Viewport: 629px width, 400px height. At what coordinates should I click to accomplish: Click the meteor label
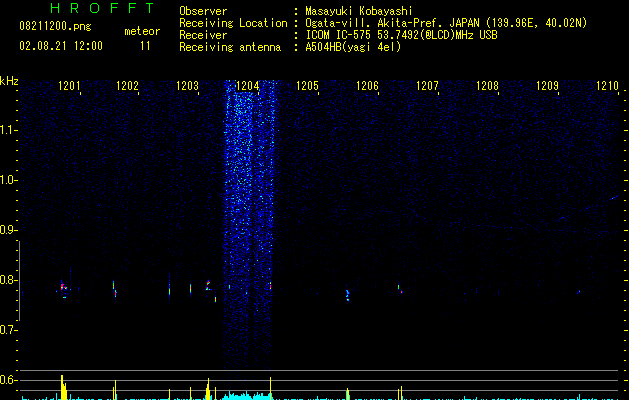click(142, 31)
